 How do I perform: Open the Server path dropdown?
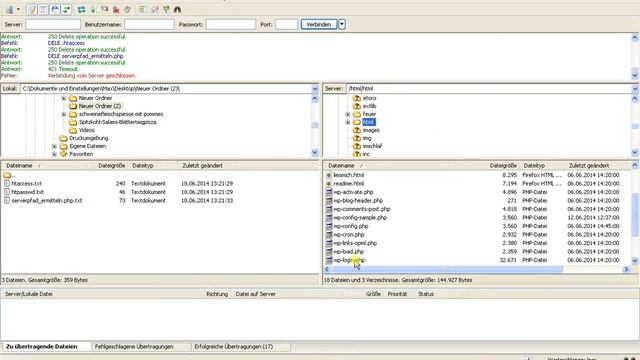pyautogui.click(x=635, y=89)
